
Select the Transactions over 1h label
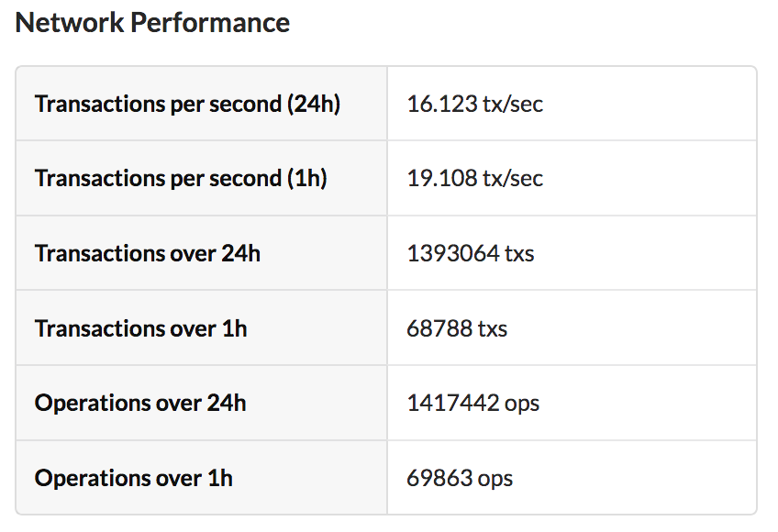click(140, 327)
